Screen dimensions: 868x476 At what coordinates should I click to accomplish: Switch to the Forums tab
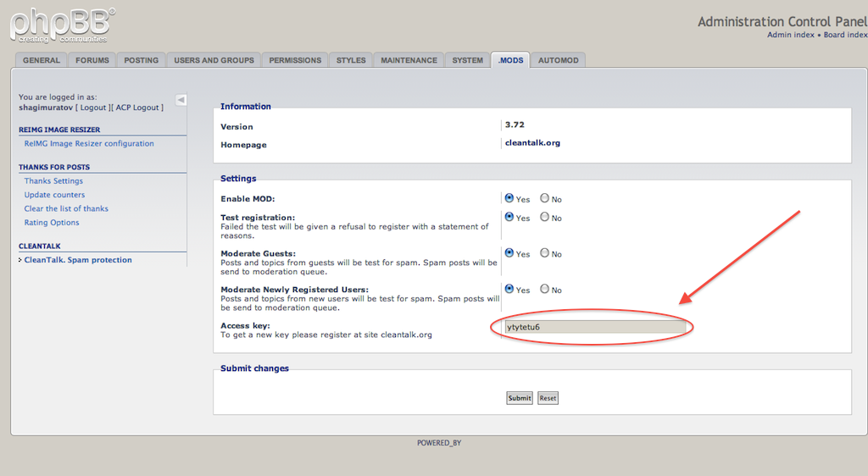(x=92, y=60)
